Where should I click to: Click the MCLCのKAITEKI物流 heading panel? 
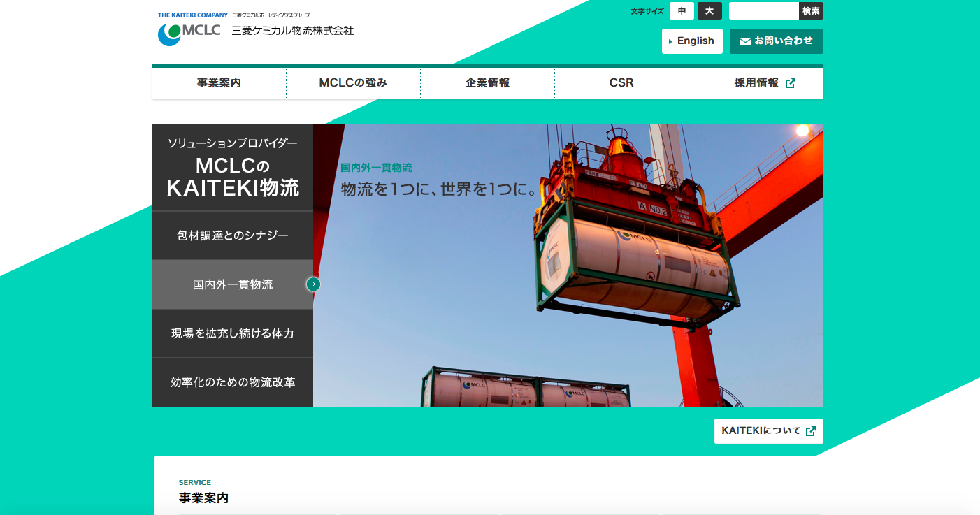pos(233,168)
